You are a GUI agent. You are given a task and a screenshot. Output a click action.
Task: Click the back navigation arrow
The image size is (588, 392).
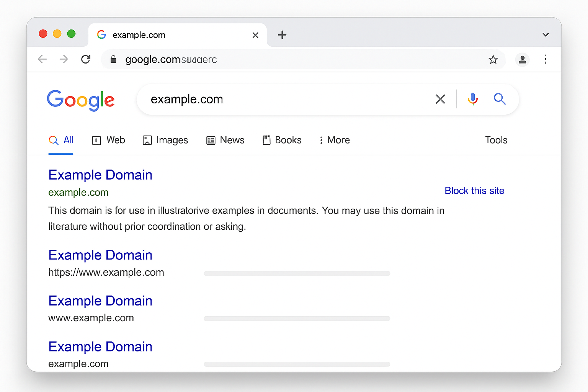pyautogui.click(x=42, y=59)
